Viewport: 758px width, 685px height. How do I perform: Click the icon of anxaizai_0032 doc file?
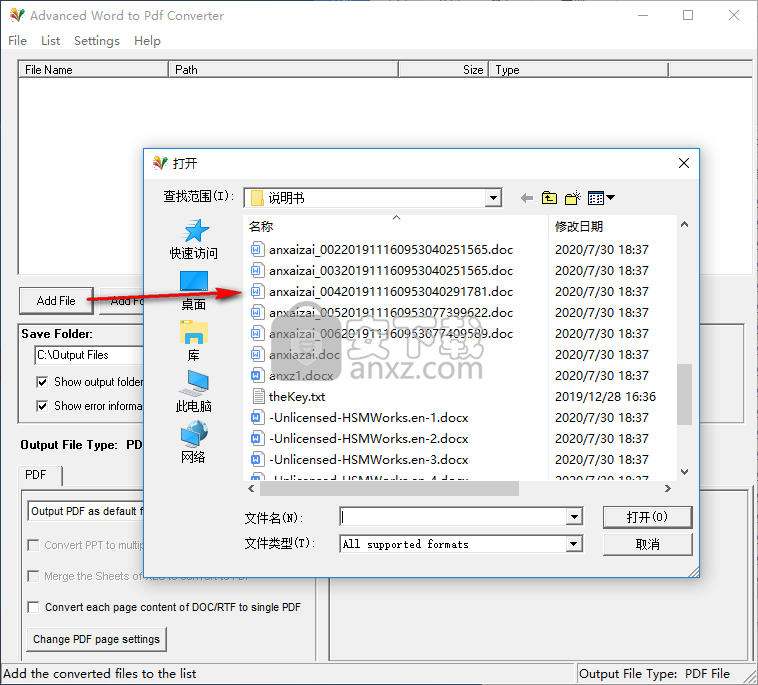pos(257,271)
